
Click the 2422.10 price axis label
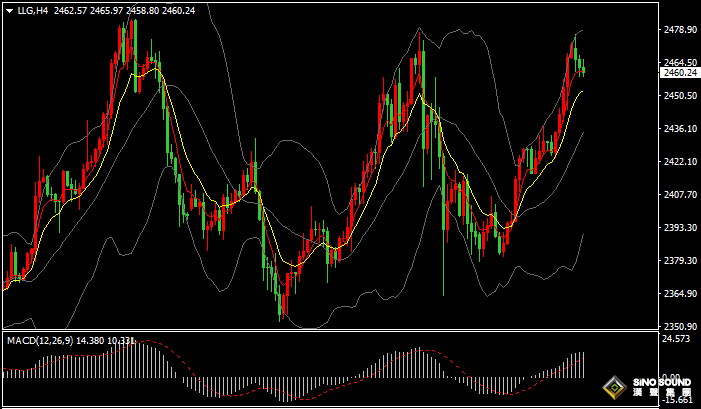pyautogui.click(x=679, y=162)
